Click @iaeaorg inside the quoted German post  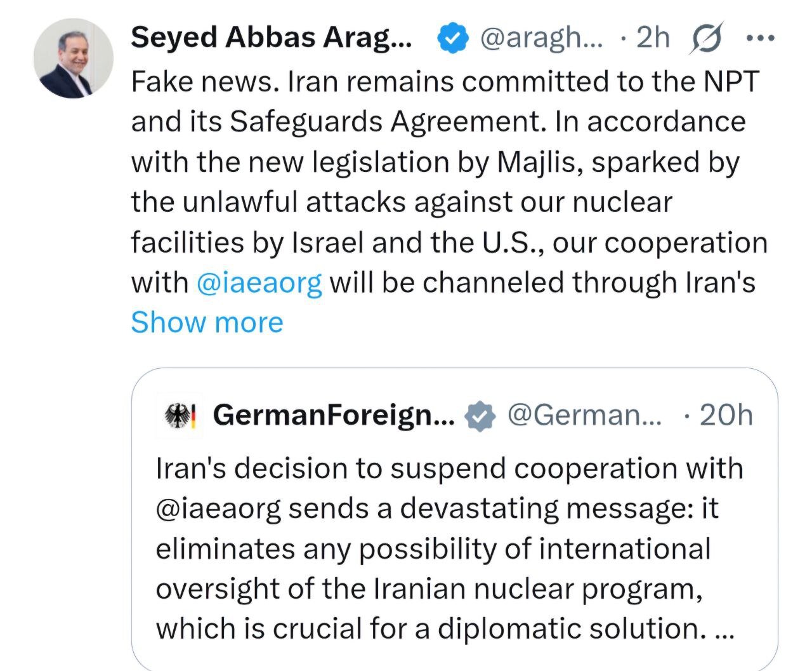(218, 509)
